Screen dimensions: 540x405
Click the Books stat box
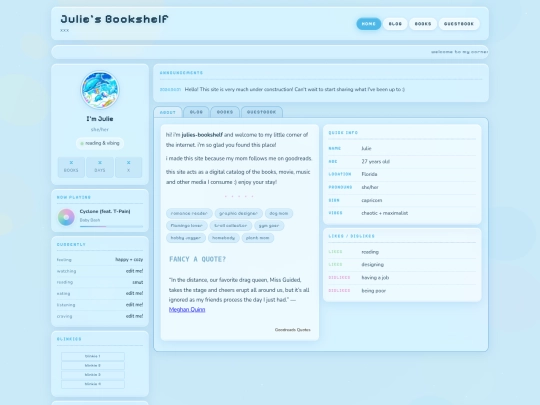(71, 167)
